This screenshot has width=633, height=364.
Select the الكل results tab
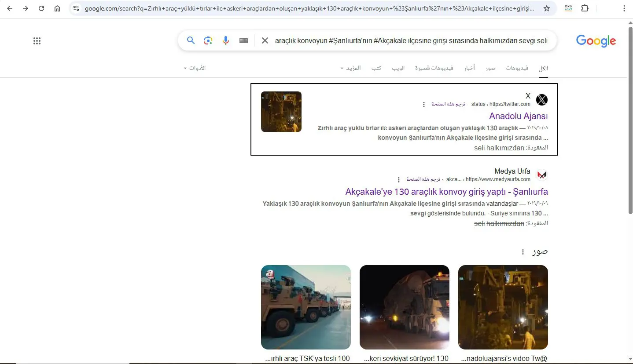click(543, 69)
